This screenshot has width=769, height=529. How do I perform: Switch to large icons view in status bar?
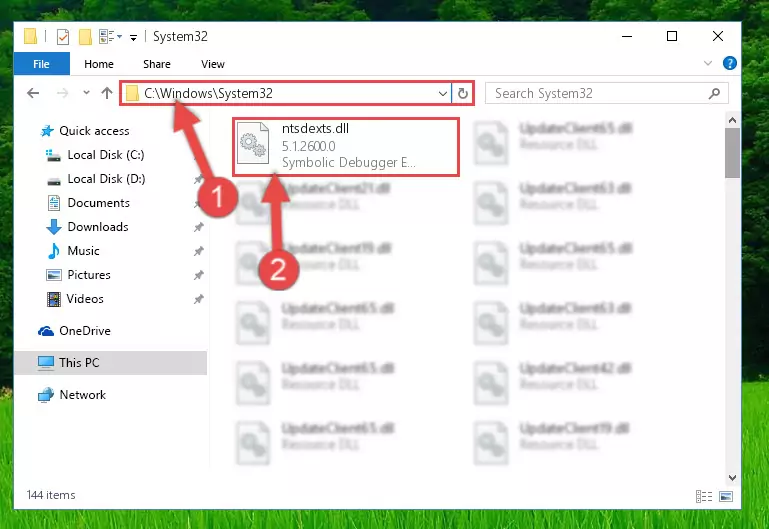coord(726,496)
